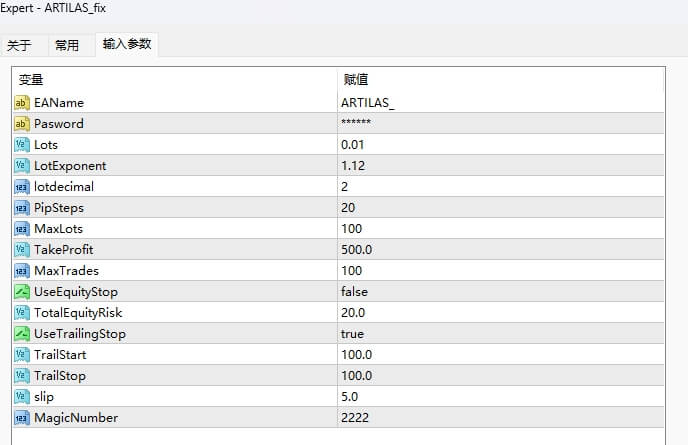Click the integer icon next to lotdecimal
The width and height of the screenshot is (688, 445).
tap(22, 186)
